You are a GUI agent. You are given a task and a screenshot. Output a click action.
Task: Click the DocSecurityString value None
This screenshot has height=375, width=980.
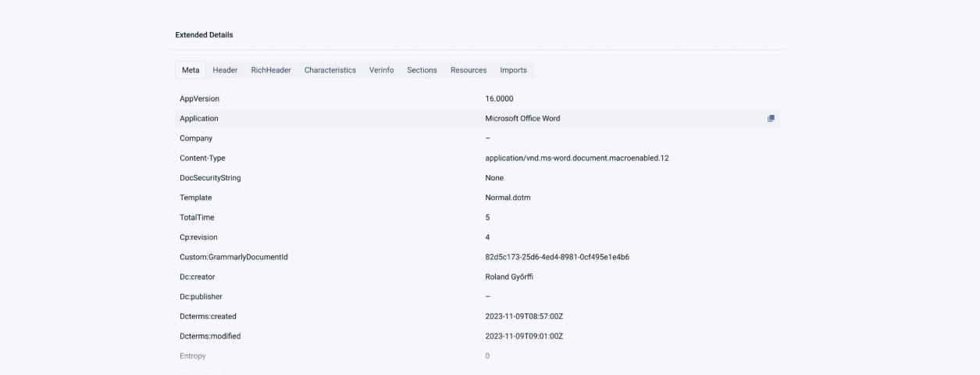point(494,178)
